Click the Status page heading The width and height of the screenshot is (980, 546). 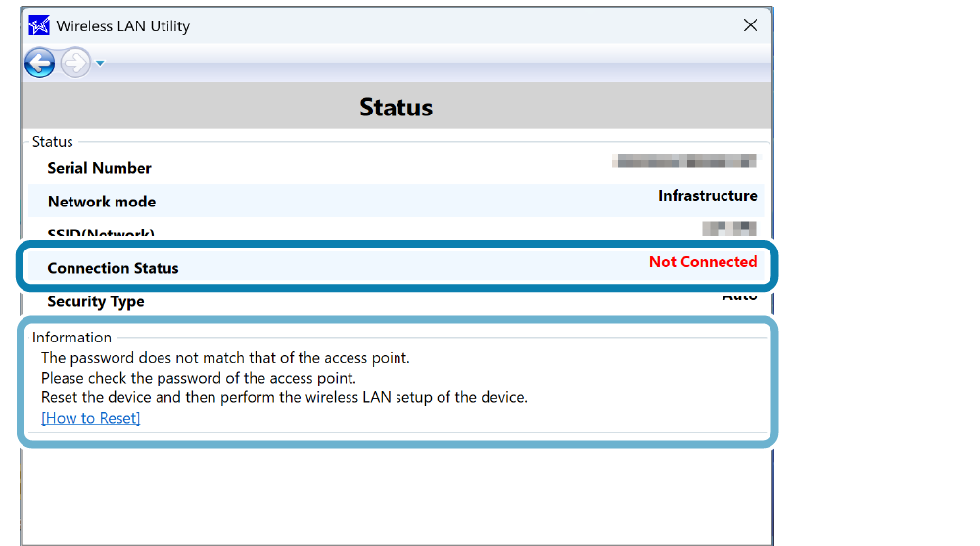[x=396, y=107]
